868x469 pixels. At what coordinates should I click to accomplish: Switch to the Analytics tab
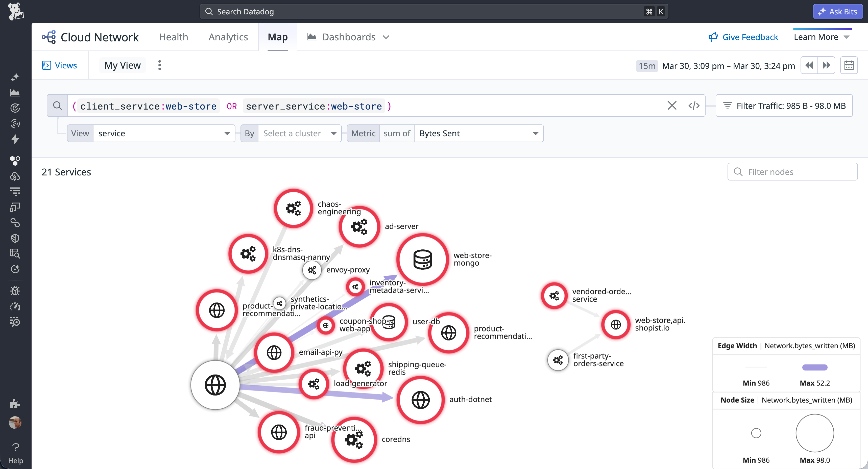point(228,37)
